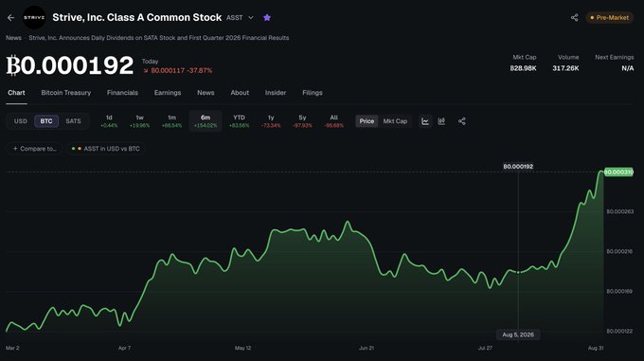The height and width of the screenshot is (361, 644).
Task: Open the Financials tab
Action: coord(122,93)
